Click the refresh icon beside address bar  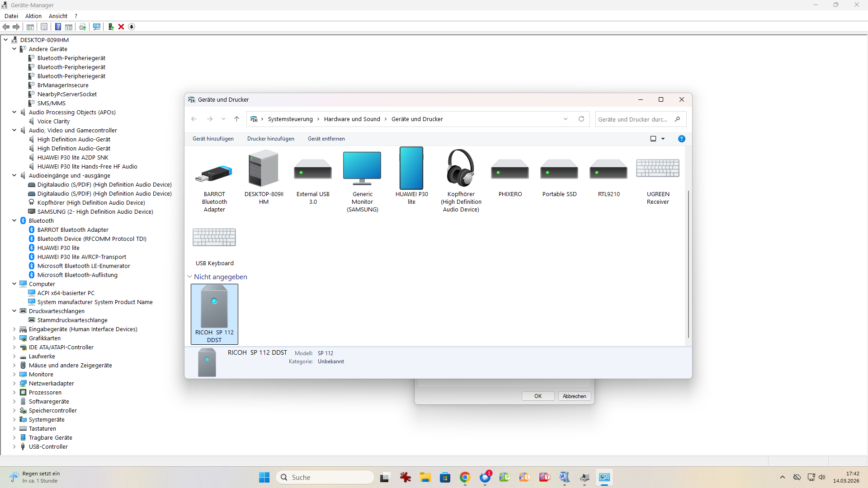(x=581, y=119)
